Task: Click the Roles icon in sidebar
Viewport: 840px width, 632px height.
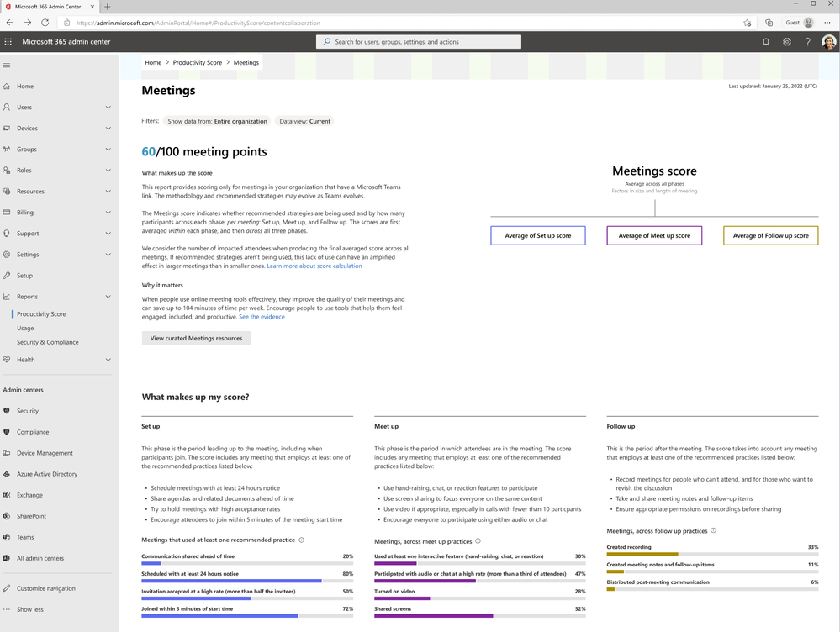Action: [x=7, y=171]
